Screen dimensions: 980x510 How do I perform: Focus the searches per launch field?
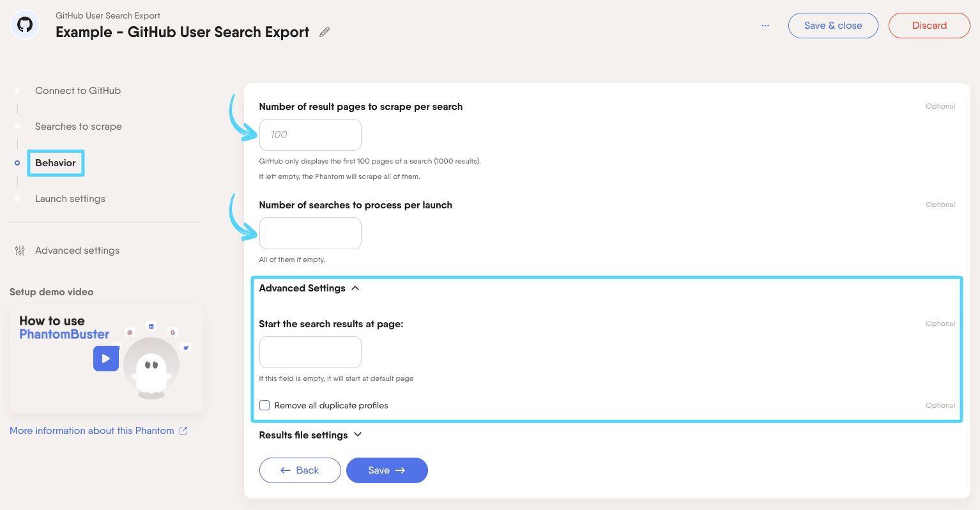(310, 233)
